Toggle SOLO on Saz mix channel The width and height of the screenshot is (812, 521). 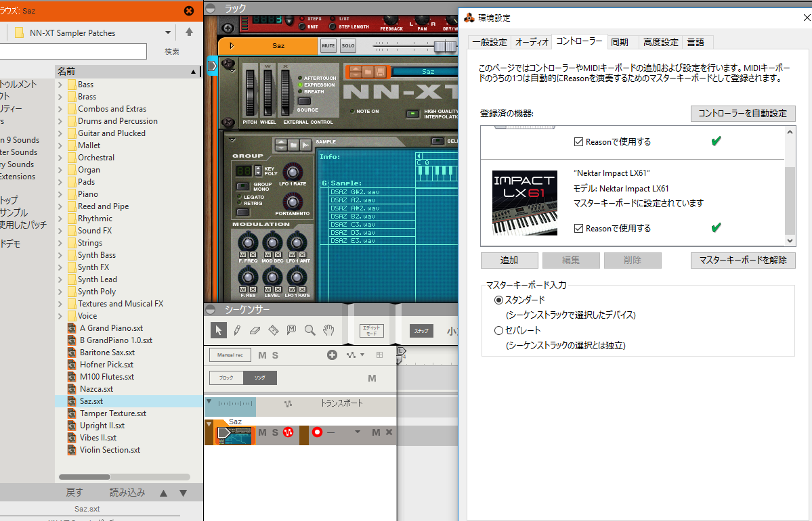click(348, 45)
